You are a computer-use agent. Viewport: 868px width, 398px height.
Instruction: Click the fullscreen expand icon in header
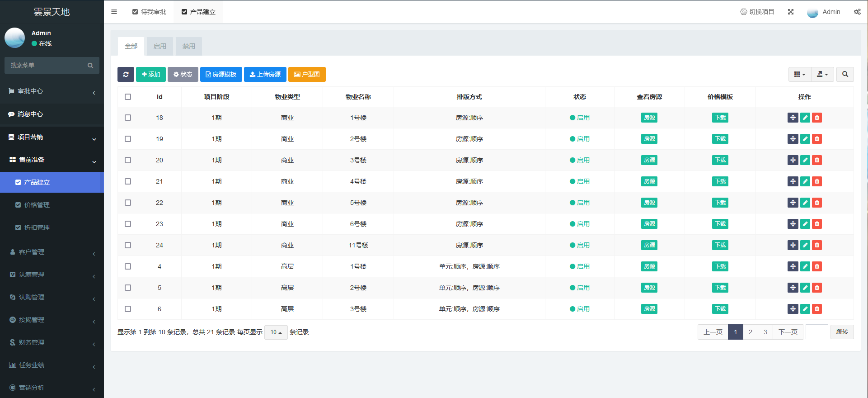(791, 12)
